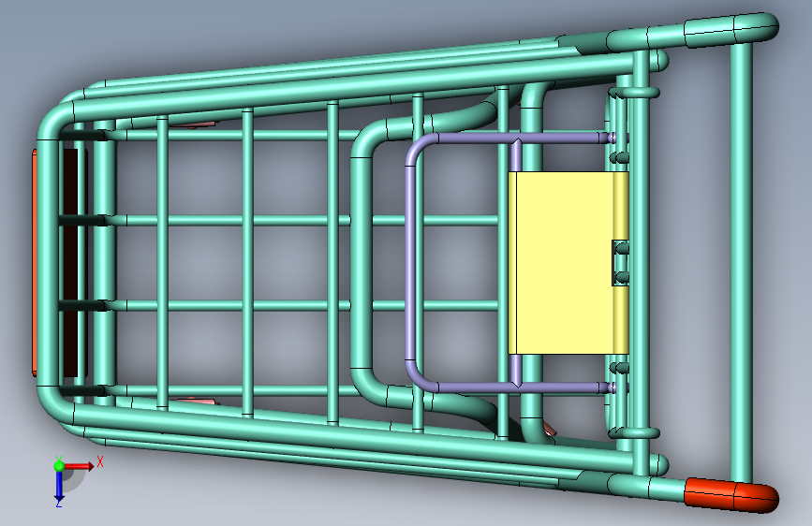The image size is (812, 526).
Task: Click the orange front bumper plate
Action: pyautogui.click(x=34, y=263)
